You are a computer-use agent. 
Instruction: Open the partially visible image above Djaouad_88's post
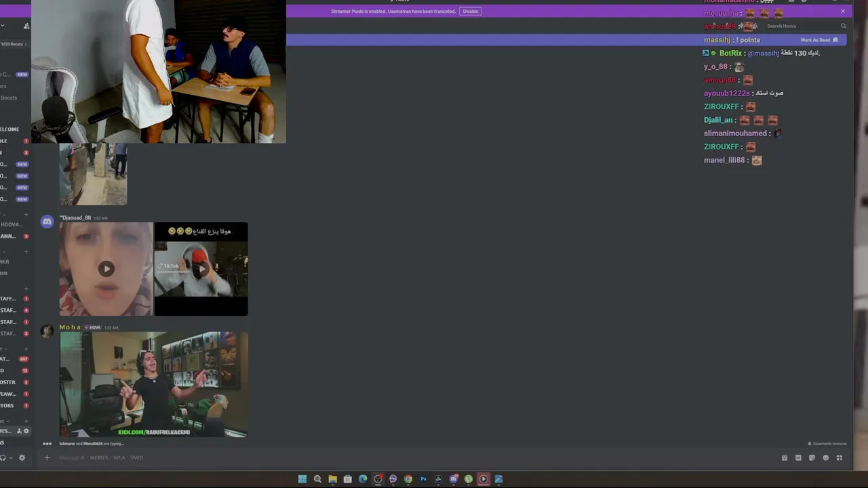[x=93, y=174]
